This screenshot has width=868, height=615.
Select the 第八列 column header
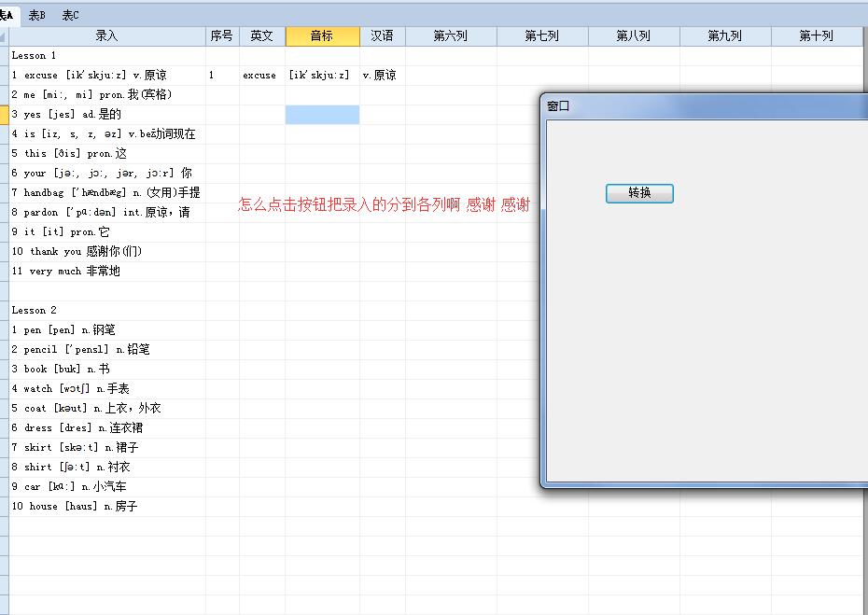coord(634,35)
